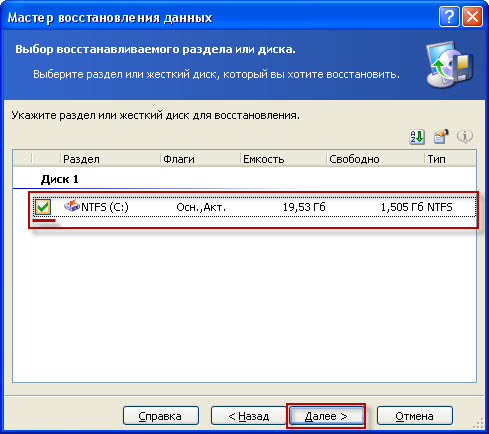Click the Далее > button
The width and height of the screenshot is (489, 434).
coord(326,416)
